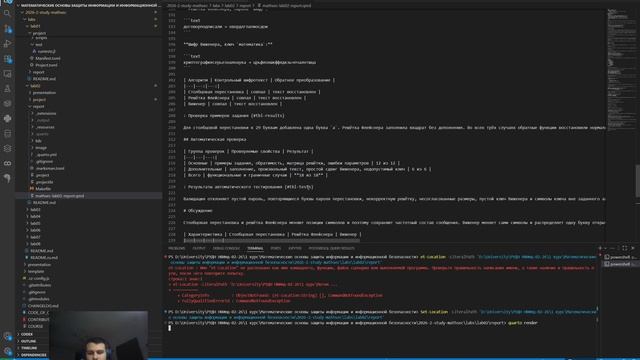Viewport: 640px width, 360px height.
Task: Expand the CODEX sidebar section
Action: (27, 334)
